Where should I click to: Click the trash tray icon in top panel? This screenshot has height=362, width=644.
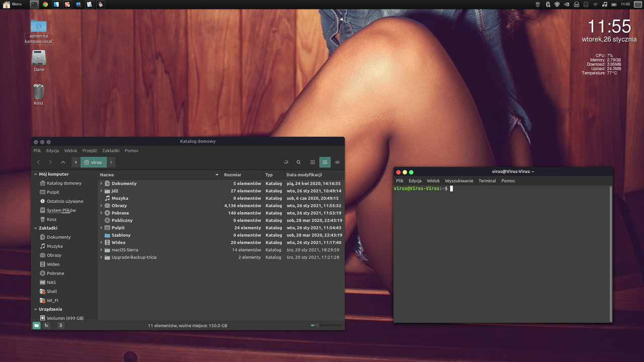click(538, 5)
